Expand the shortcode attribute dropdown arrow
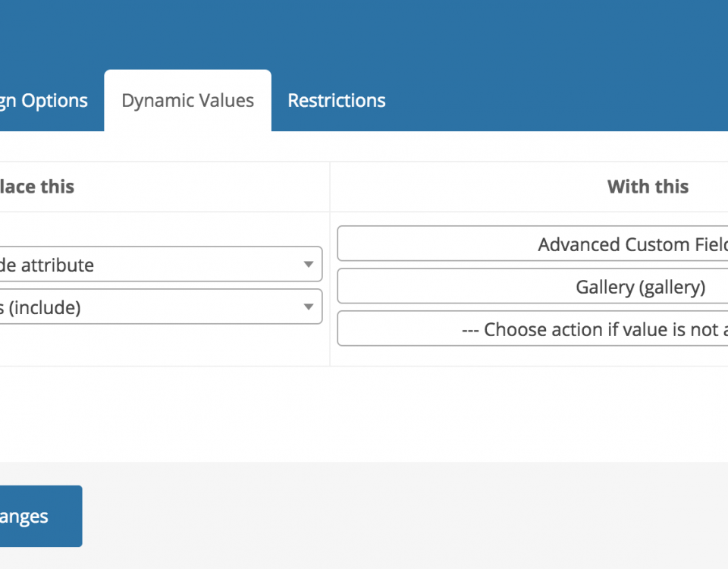 tap(309, 264)
